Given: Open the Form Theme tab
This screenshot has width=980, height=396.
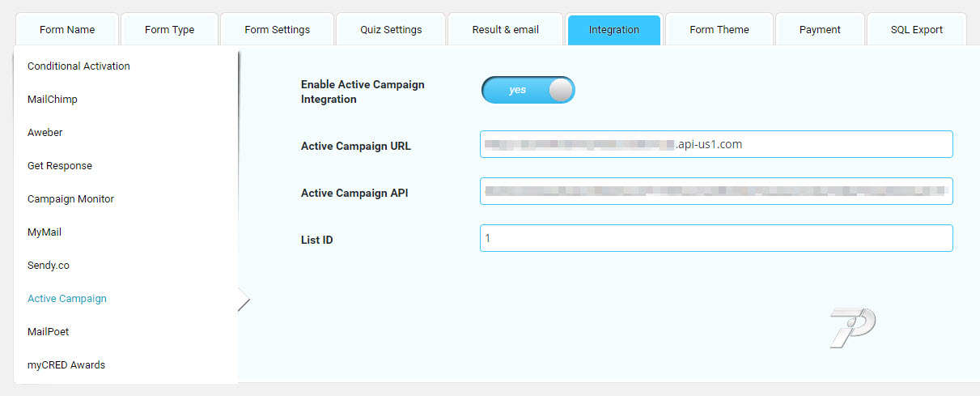Looking at the screenshot, I should coord(719,30).
